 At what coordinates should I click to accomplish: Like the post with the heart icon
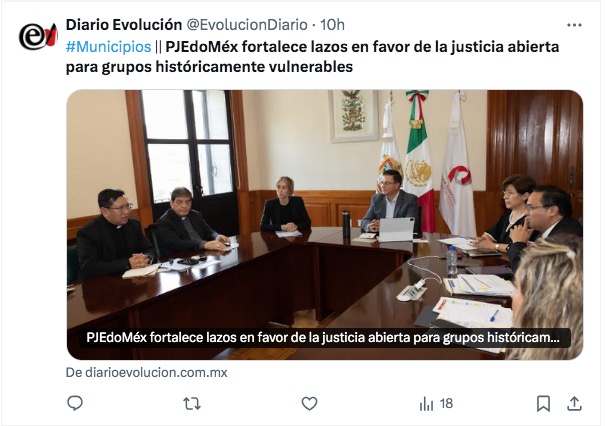[309, 404]
